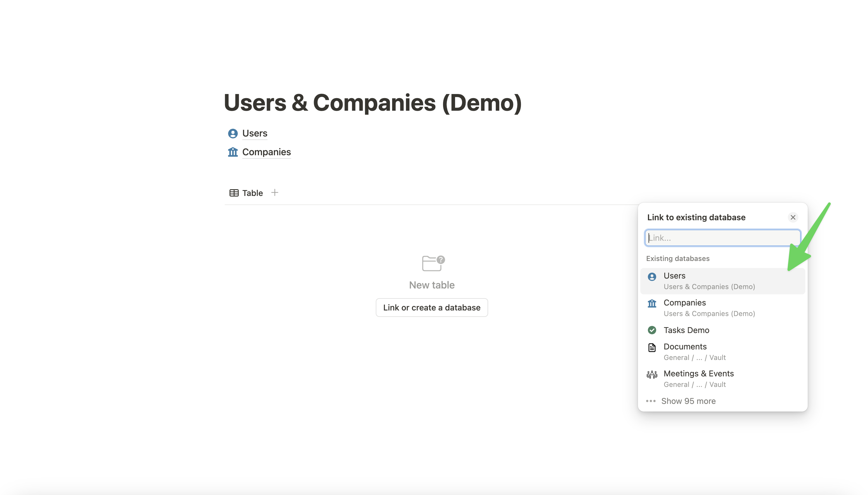Expand list with Show 95 more
The width and height of the screenshot is (868, 495).
coord(722,401)
